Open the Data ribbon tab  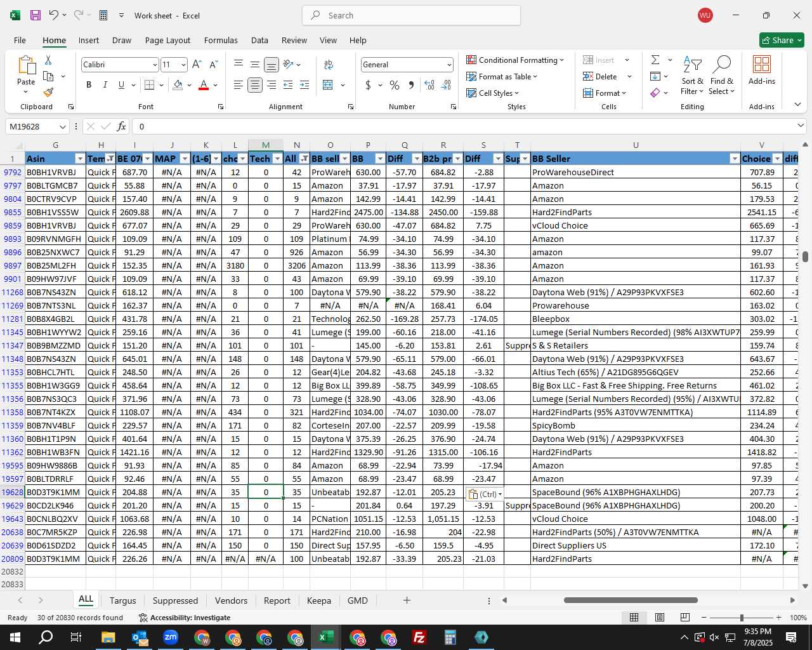click(259, 40)
